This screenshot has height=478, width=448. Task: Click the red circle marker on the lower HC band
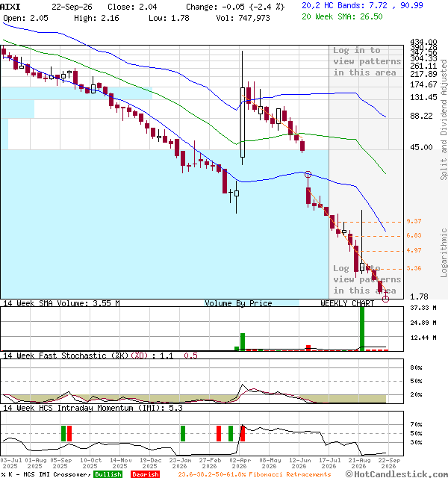click(308, 174)
